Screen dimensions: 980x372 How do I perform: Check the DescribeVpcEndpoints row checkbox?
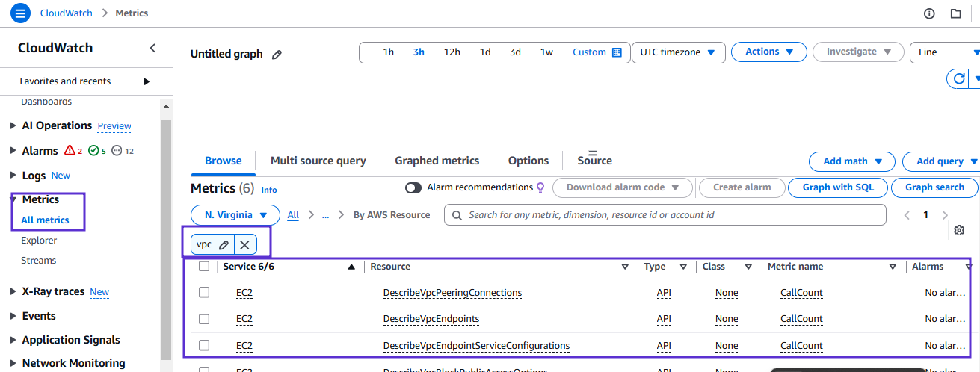point(204,319)
